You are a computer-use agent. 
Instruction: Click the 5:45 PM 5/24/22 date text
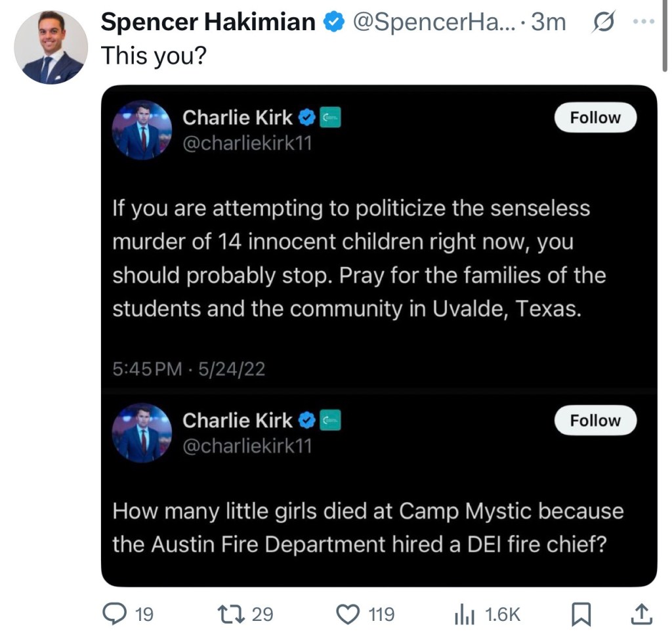coord(189,369)
